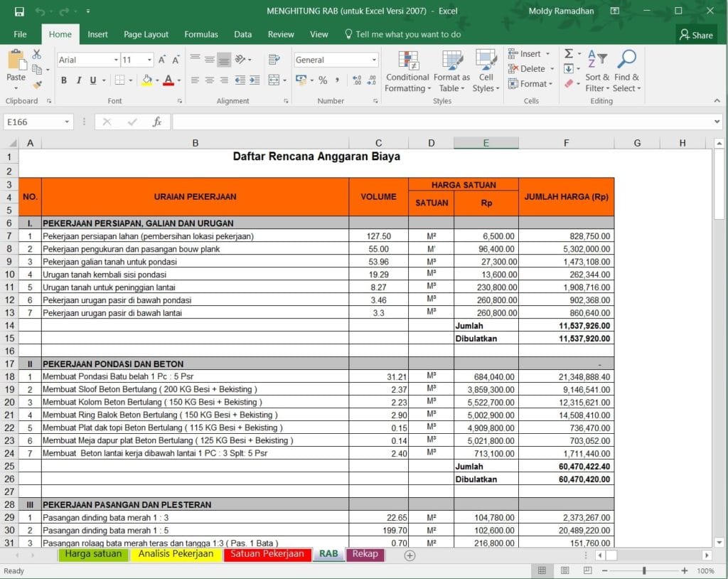Click the Share button
This screenshot has height=579, width=728.
point(695,34)
